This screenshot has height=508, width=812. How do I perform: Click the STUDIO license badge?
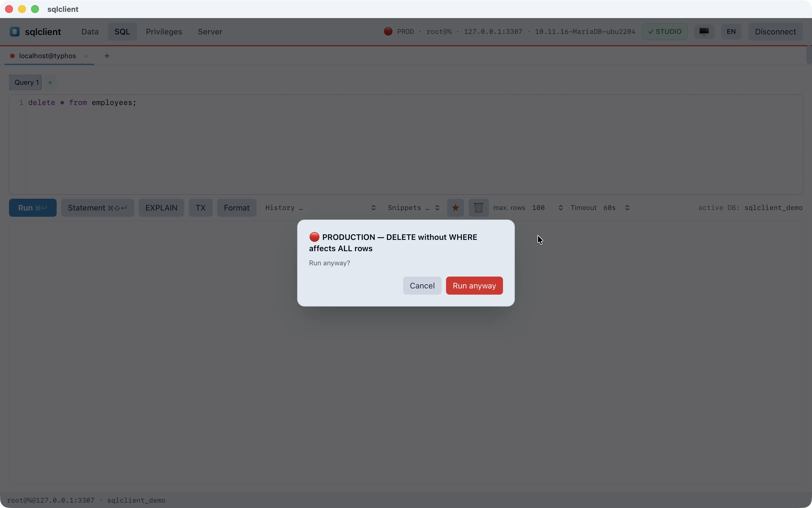[x=665, y=32]
